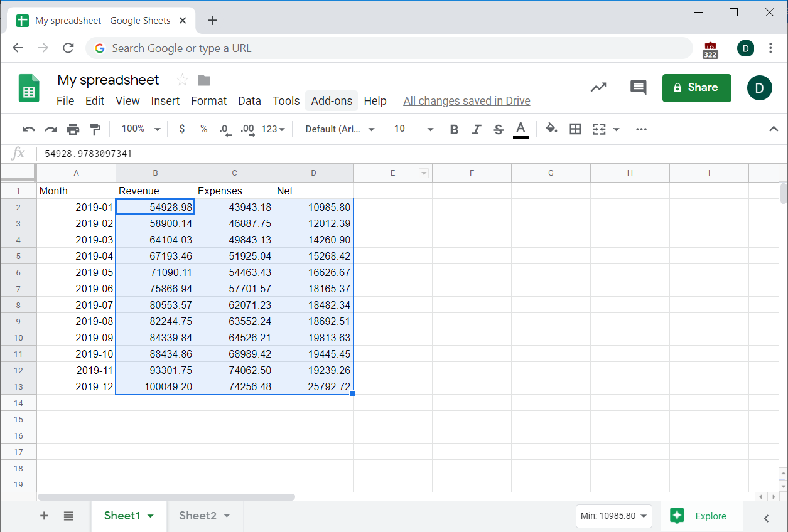
Task: Open comment history icon
Action: 638,88
